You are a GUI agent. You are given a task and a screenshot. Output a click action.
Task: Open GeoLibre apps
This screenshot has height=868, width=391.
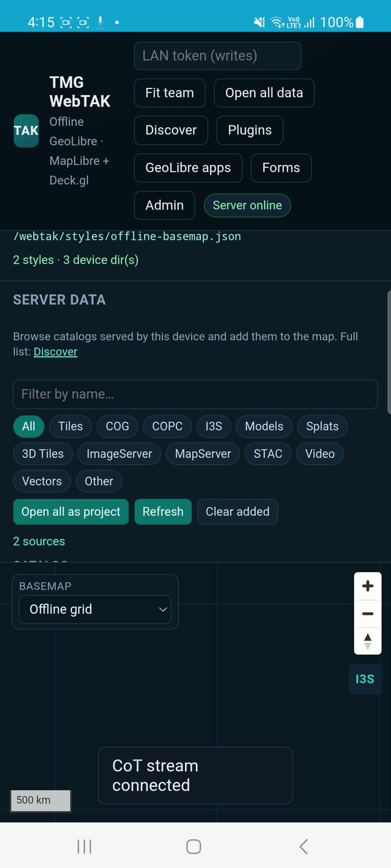point(188,168)
